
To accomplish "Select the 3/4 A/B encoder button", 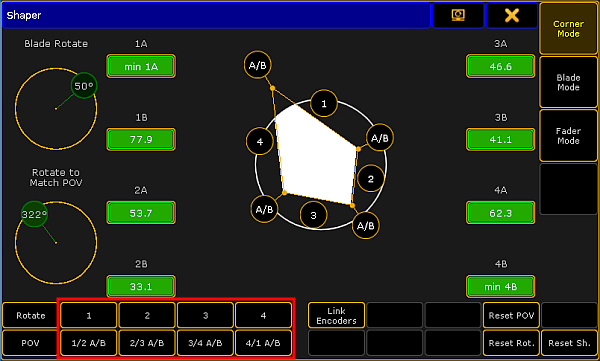I will pos(205,343).
